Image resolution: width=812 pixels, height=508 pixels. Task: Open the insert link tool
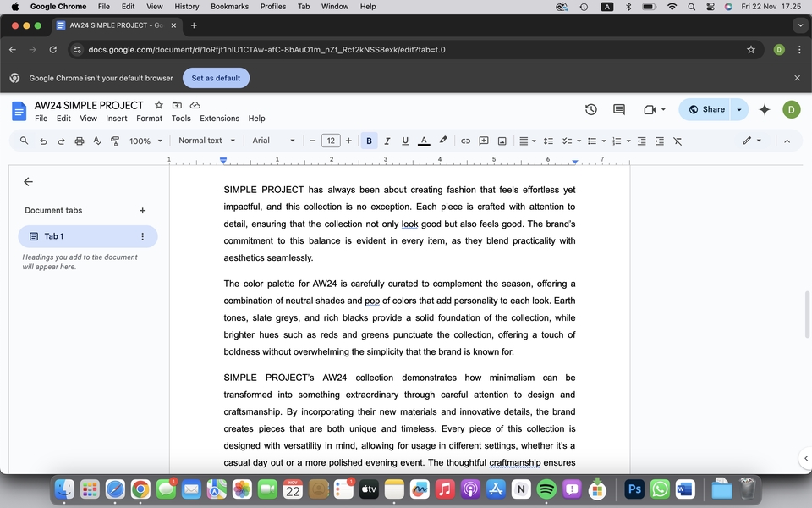(x=464, y=141)
